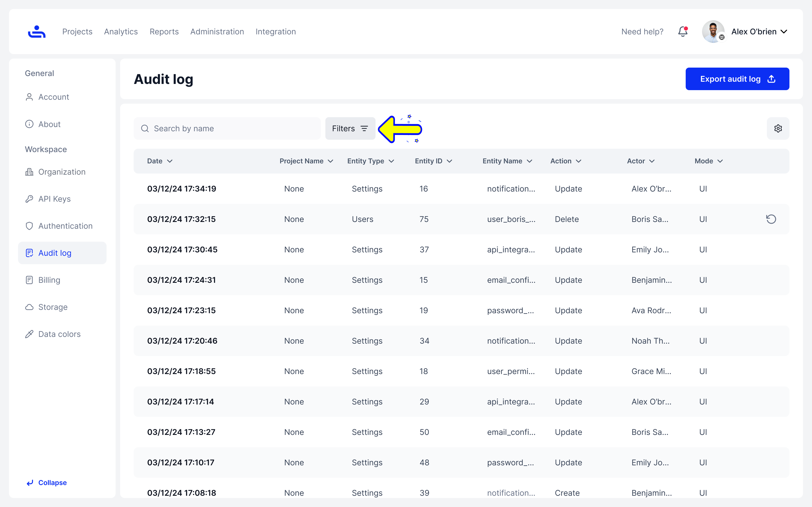This screenshot has height=507, width=812.
Task: Open Action column dropdown
Action: tap(579, 161)
